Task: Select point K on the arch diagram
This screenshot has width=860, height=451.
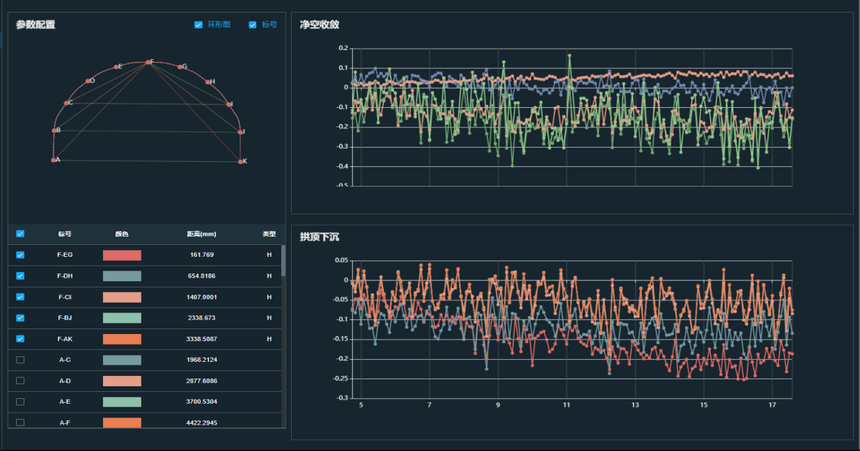Action: coord(240,161)
